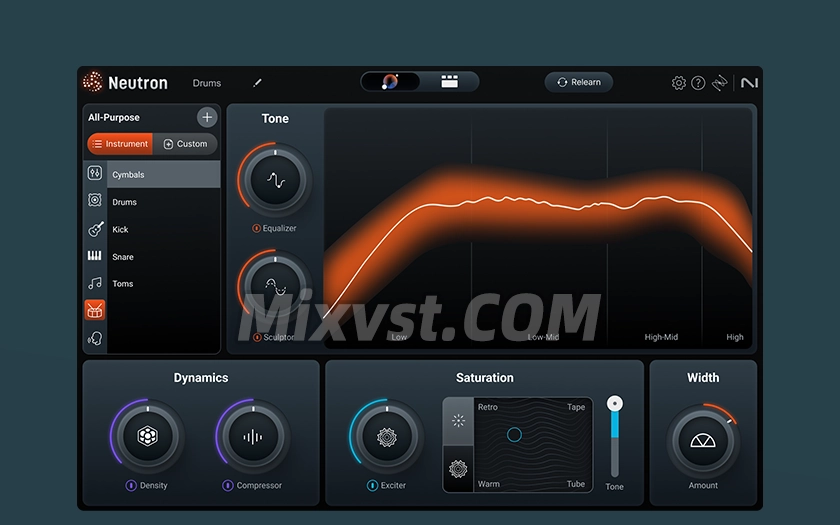Choose Kick from the instrument list
Image resolution: width=840 pixels, height=525 pixels.
[x=164, y=229]
